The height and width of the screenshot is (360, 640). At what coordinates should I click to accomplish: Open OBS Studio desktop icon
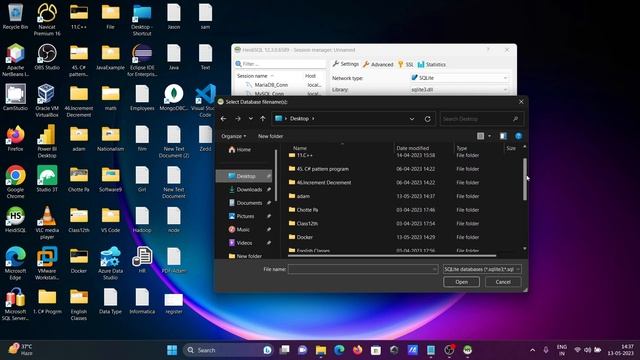click(47, 57)
